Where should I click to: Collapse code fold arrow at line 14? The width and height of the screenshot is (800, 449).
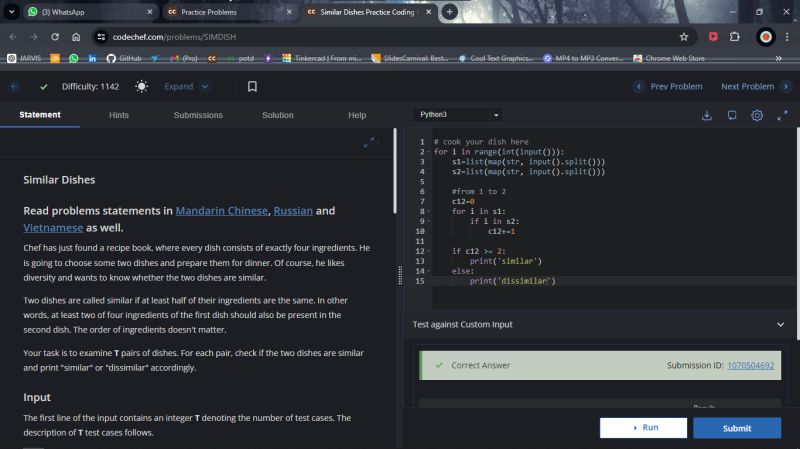(x=429, y=271)
